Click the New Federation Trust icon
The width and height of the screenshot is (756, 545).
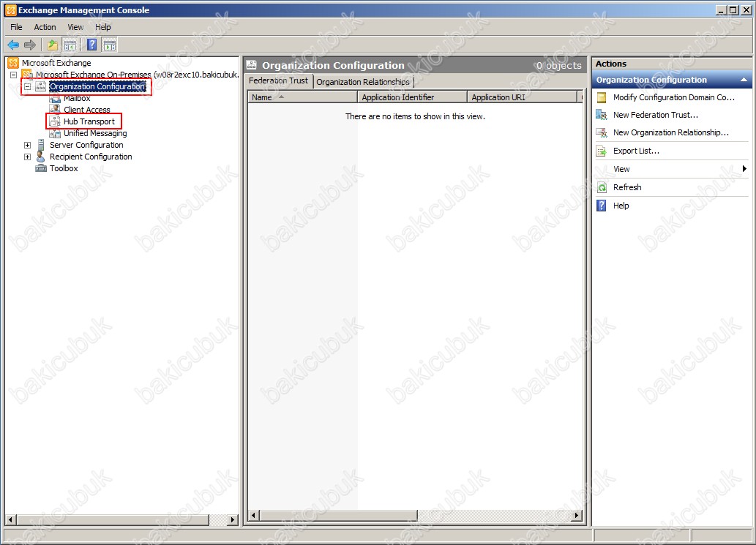602,115
